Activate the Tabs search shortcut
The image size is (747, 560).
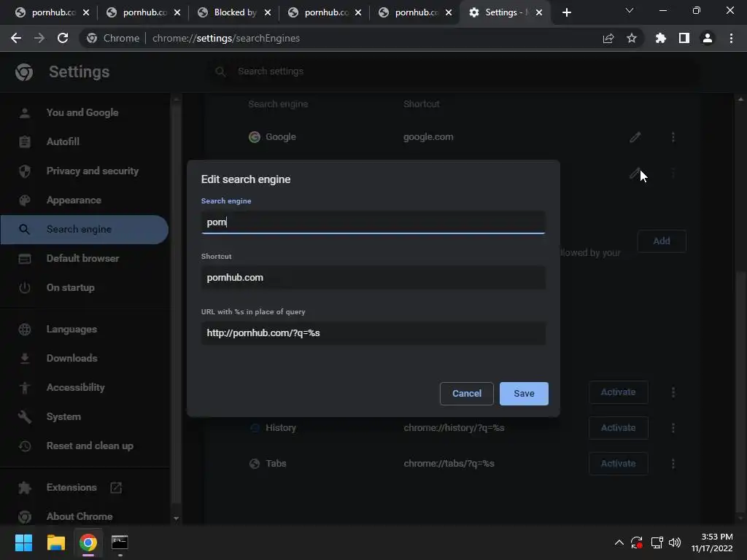[x=618, y=463]
